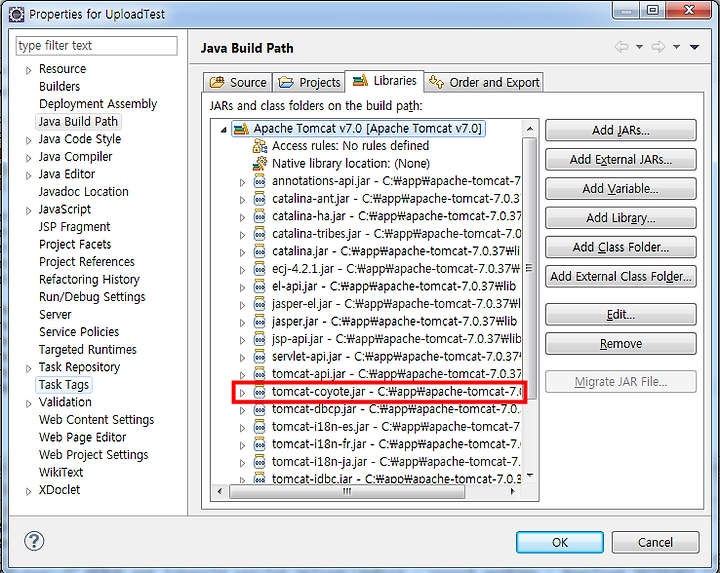Open help with the question mark icon
Screen dimensions: 720x573
(34, 541)
